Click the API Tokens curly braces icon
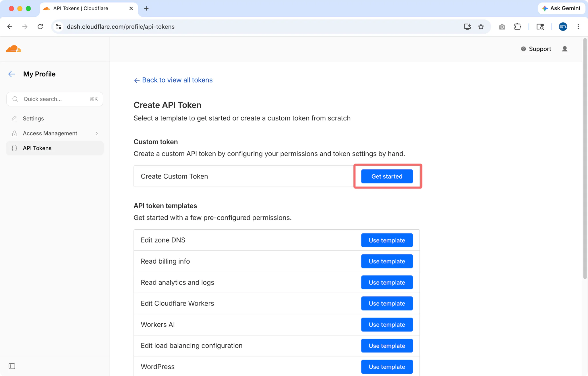Screen dimensions: 588x376 [x=14, y=148]
